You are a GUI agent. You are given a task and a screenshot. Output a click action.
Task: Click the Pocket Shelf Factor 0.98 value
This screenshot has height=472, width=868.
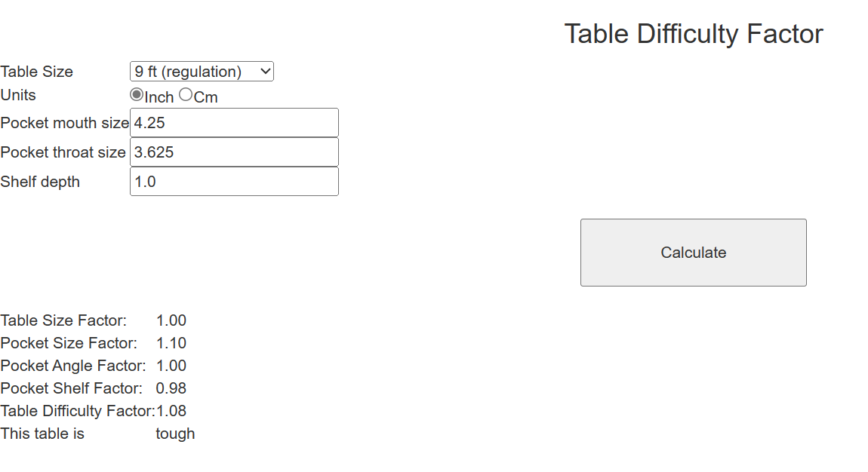click(170, 388)
